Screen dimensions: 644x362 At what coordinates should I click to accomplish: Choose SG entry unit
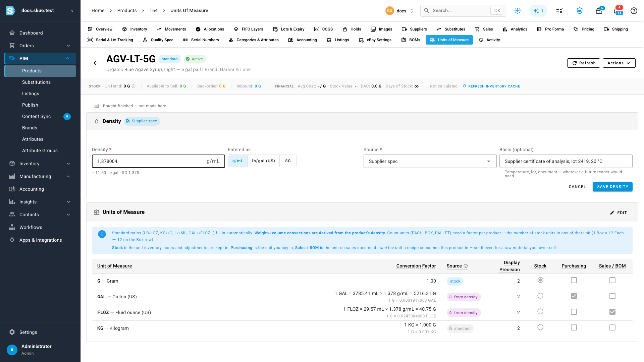point(288,161)
